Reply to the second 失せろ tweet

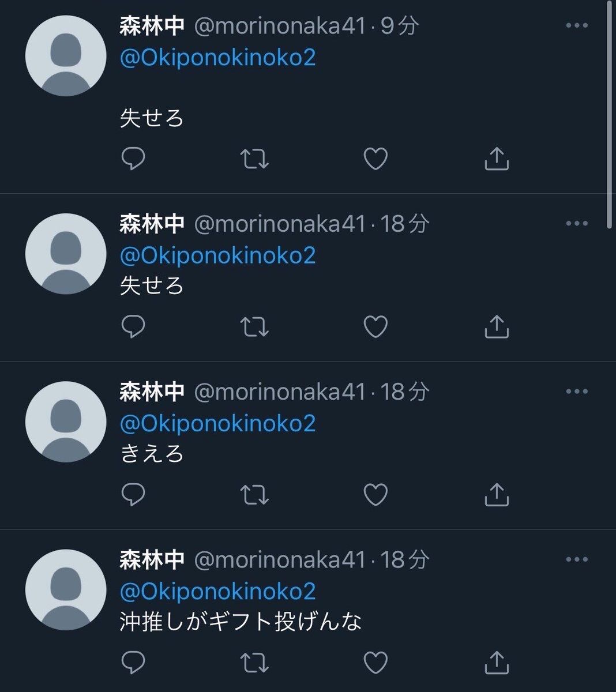[133, 326]
